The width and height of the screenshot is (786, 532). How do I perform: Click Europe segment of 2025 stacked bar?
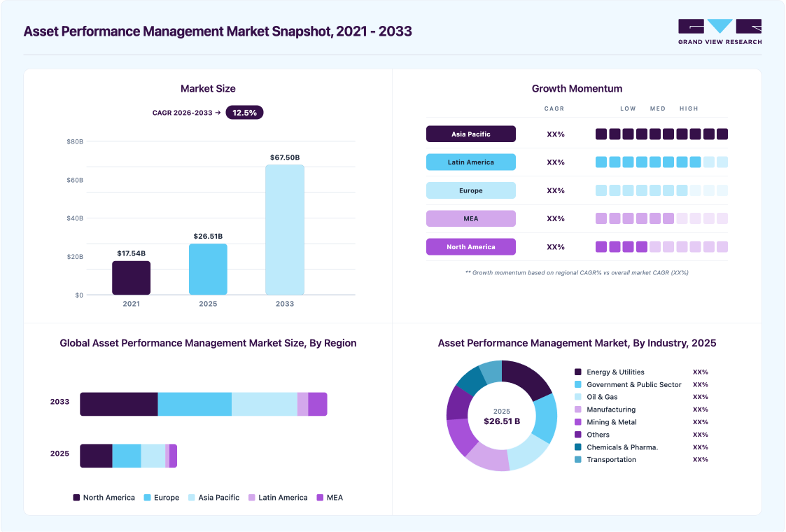[x=126, y=456]
